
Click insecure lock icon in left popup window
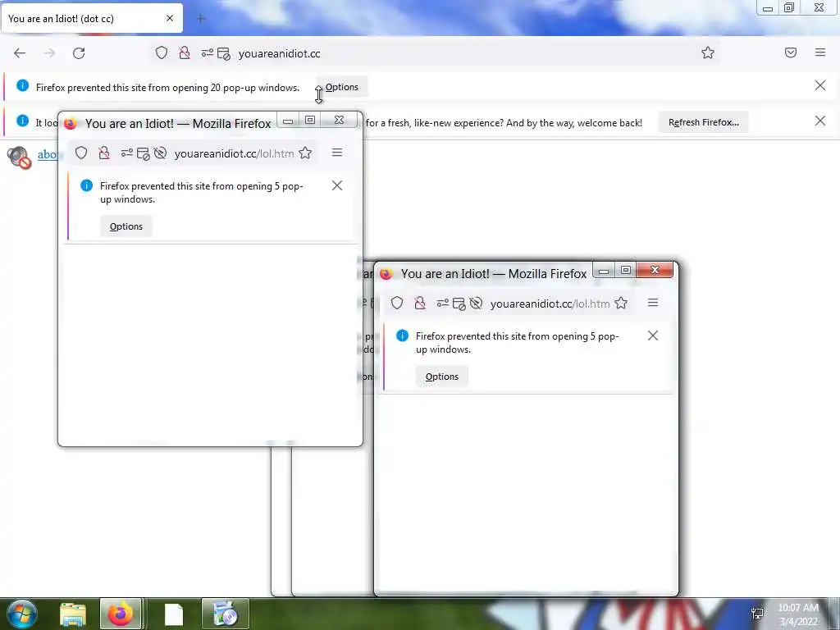pos(104,153)
